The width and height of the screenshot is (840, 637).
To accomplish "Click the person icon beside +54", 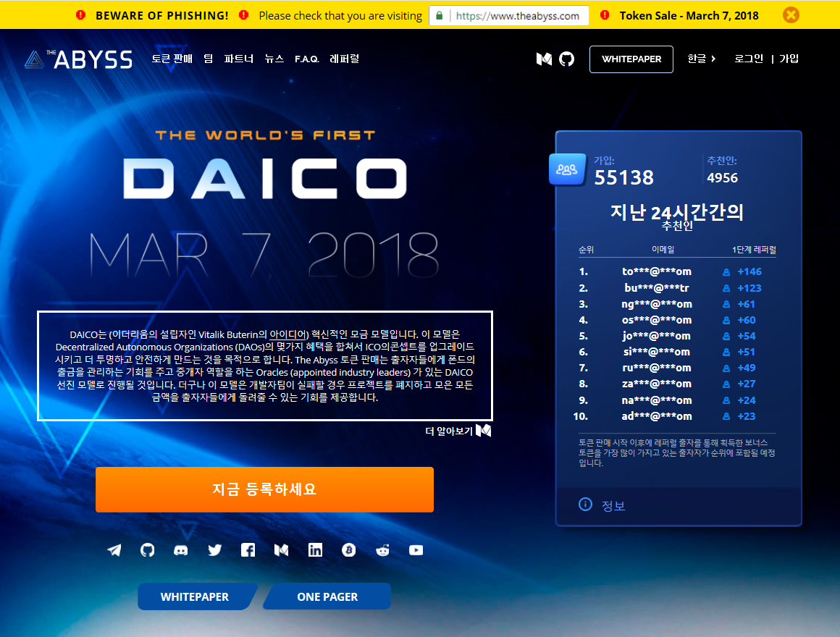I will pyautogui.click(x=726, y=336).
